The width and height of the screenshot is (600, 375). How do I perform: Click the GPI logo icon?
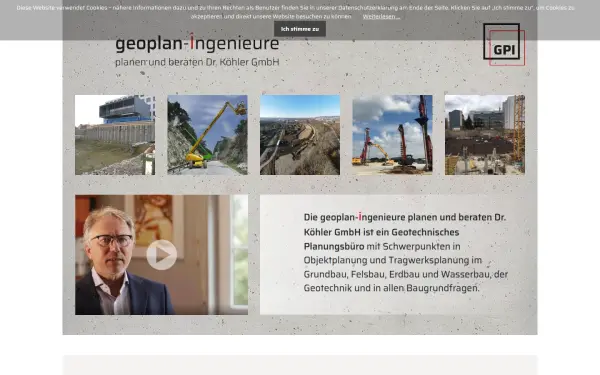click(504, 44)
